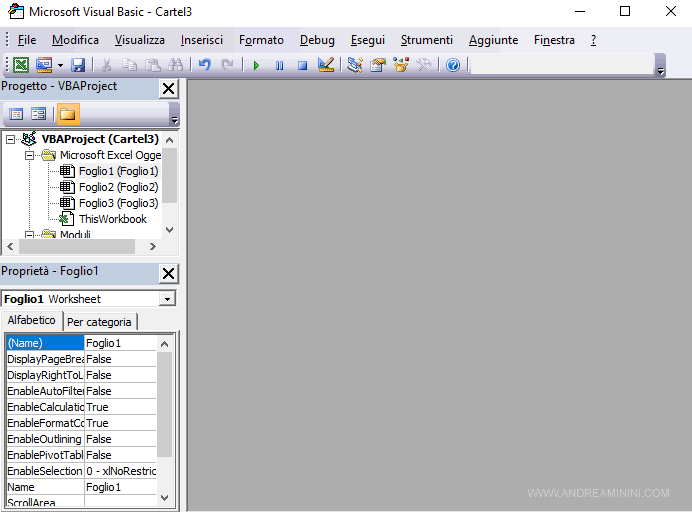Click the properties list scroll-down arrow
Image resolution: width=692 pixels, height=513 pixels.
165,498
